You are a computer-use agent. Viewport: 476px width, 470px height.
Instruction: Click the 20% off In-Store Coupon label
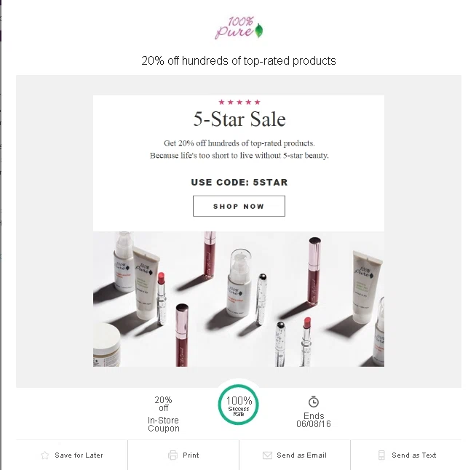coord(164,414)
